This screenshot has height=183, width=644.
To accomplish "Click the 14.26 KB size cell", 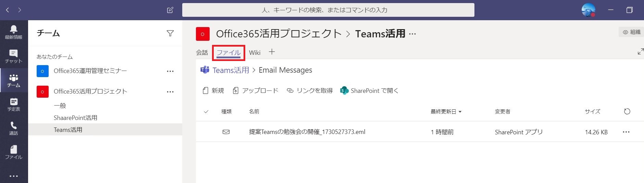I will click(x=596, y=132).
